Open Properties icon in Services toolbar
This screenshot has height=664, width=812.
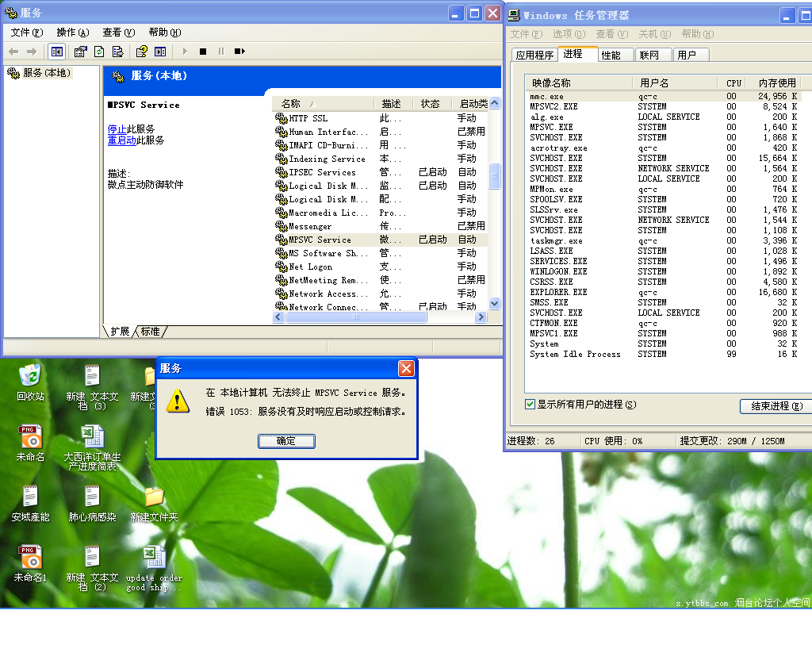tap(80, 52)
